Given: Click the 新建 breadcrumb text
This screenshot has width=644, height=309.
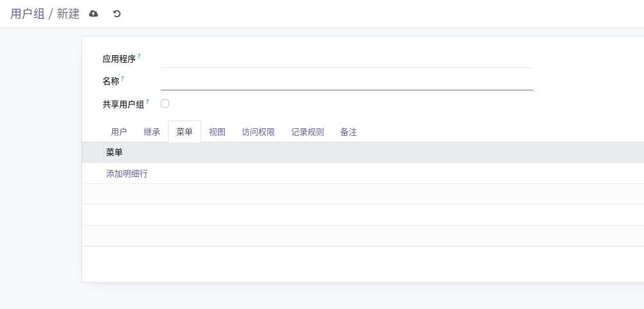Looking at the screenshot, I should (x=68, y=13).
